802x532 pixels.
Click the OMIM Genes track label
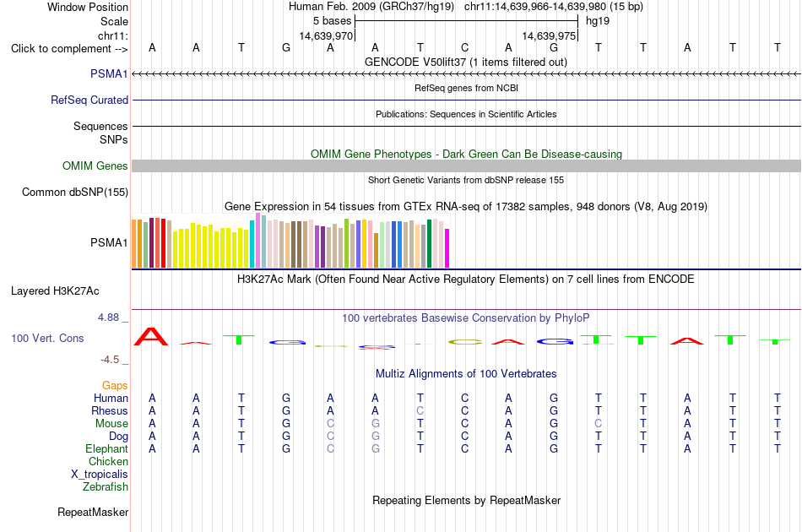pyautogui.click(x=95, y=166)
